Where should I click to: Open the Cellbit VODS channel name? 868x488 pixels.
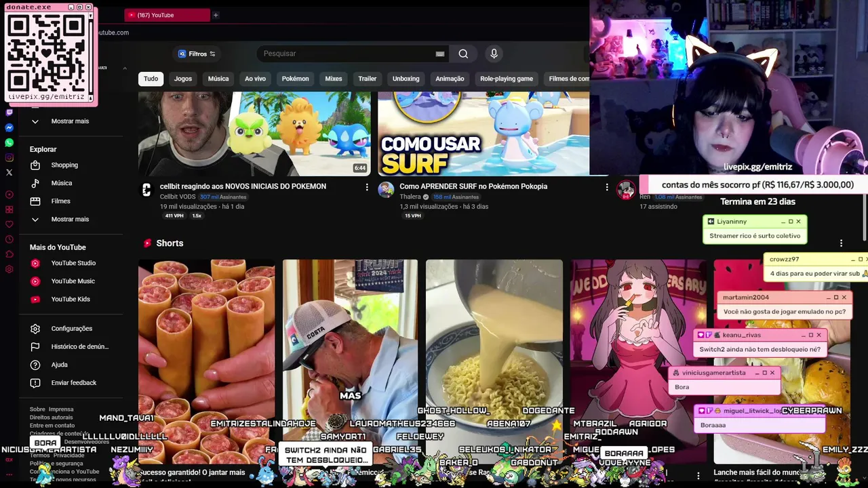(x=178, y=197)
